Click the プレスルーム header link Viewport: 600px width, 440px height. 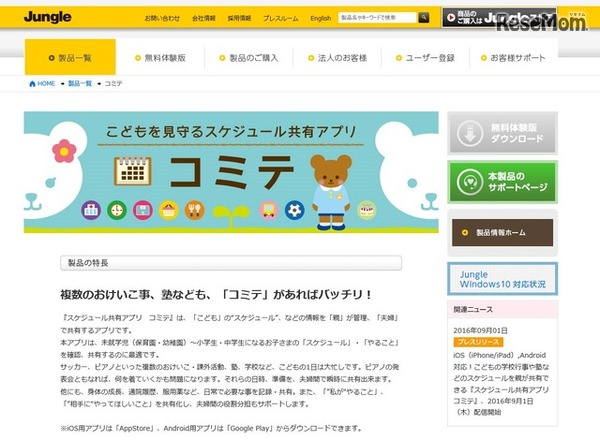pos(280,18)
